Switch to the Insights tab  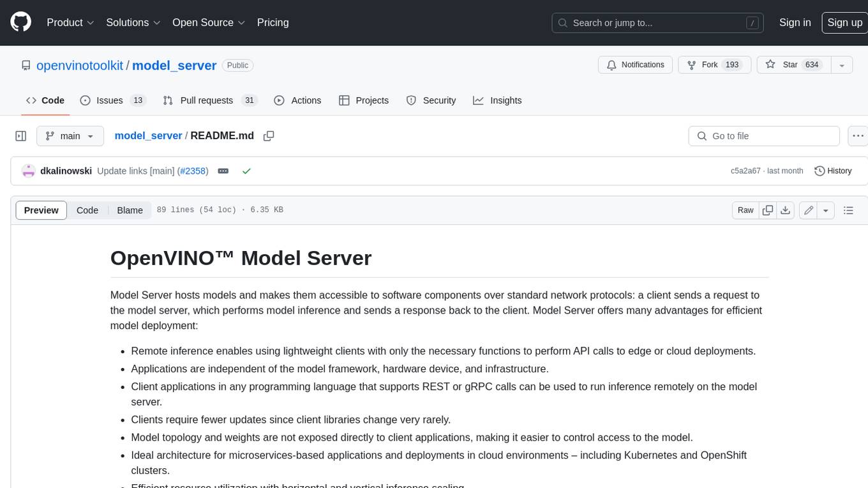pos(497,100)
